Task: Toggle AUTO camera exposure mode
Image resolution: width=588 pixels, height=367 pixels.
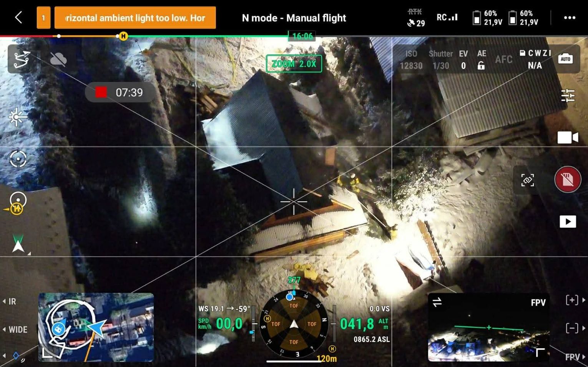Action: click(x=565, y=59)
